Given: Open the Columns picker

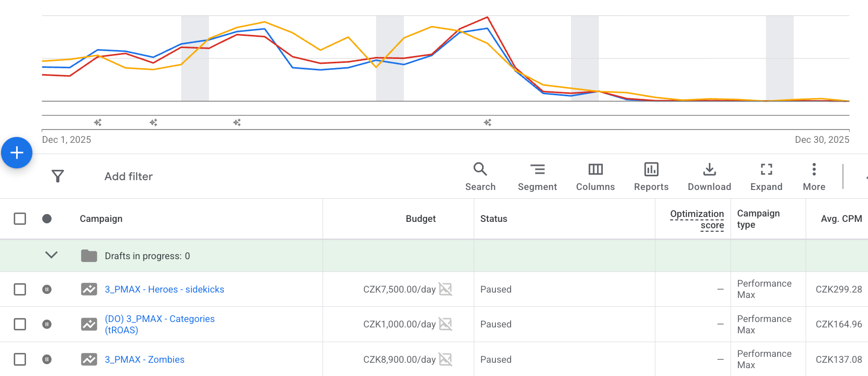Looking at the screenshot, I should coord(595,177).
